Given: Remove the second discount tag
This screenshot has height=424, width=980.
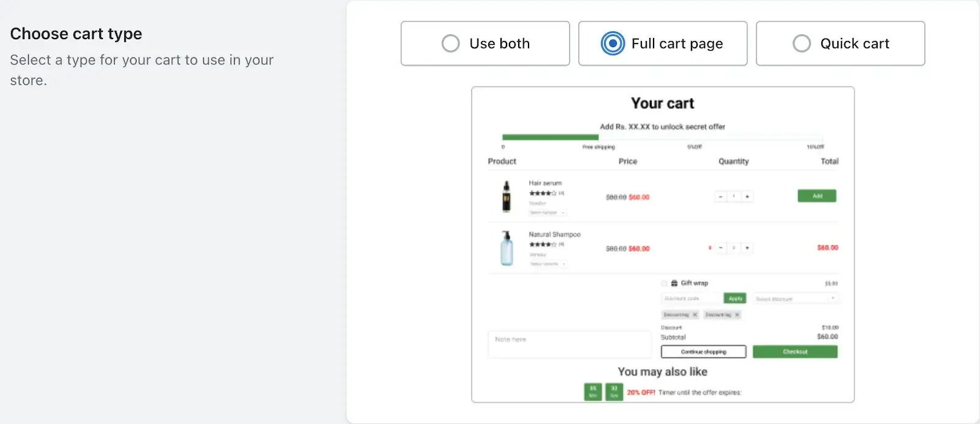Looking at the screenshot, I should (737, 314).
